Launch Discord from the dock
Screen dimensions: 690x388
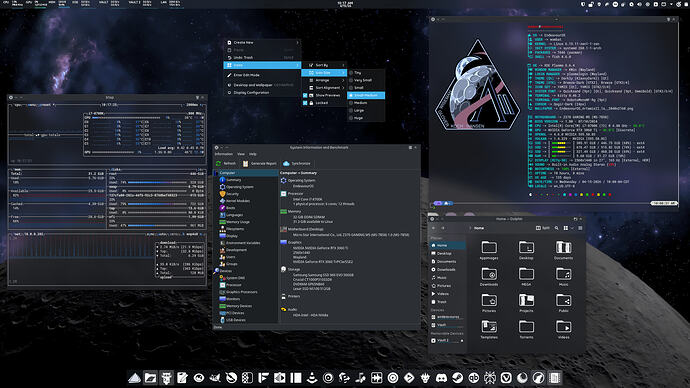[x=441, y=377]
